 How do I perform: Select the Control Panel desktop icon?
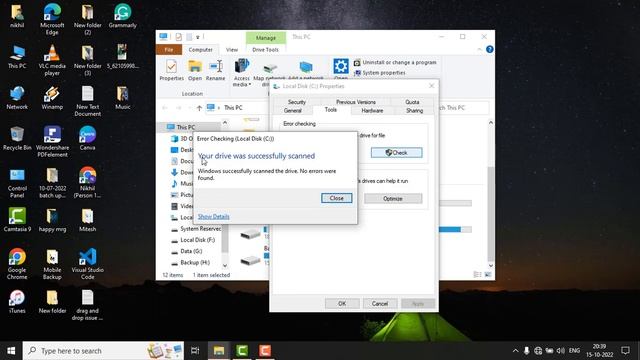pyautogui.click(x=17, y=182)
